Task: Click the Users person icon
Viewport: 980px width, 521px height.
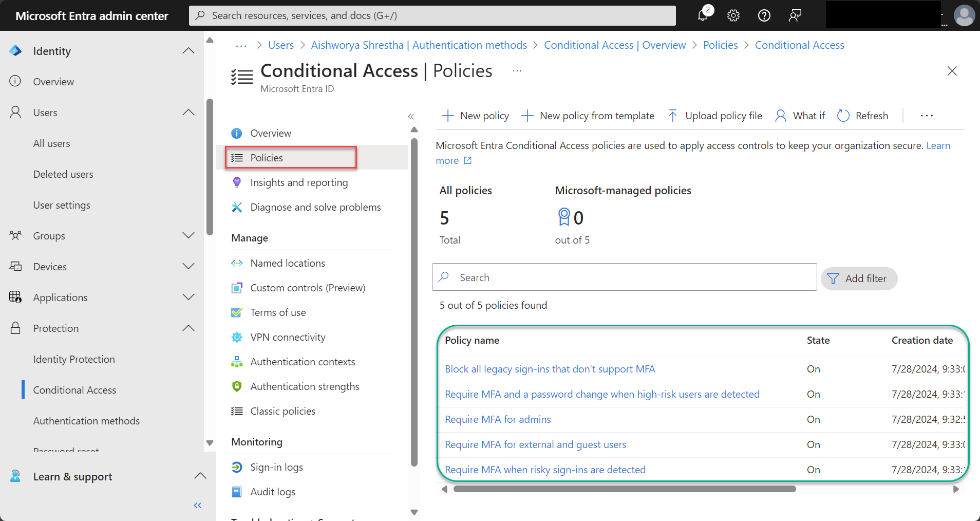Action: tap(15, 112)
